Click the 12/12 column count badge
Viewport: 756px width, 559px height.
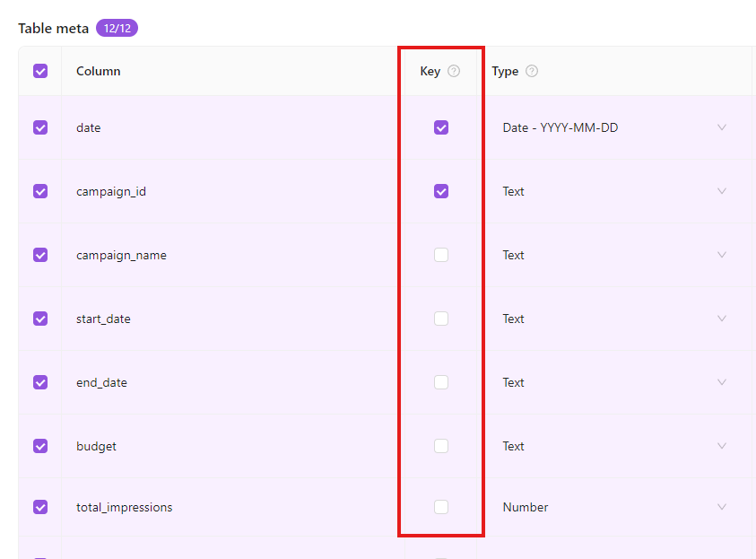point(117,29)
